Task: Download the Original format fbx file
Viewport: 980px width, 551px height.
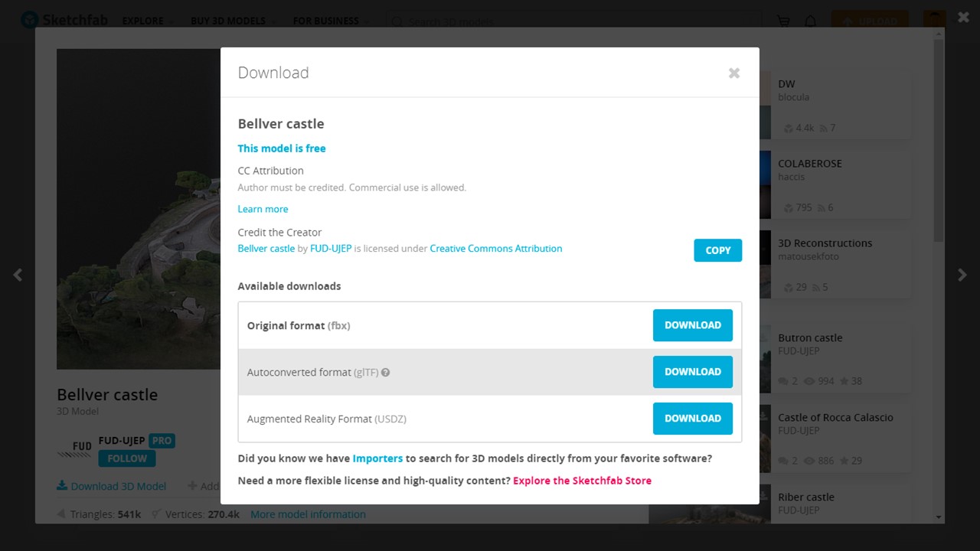Action: click(693, 325)
